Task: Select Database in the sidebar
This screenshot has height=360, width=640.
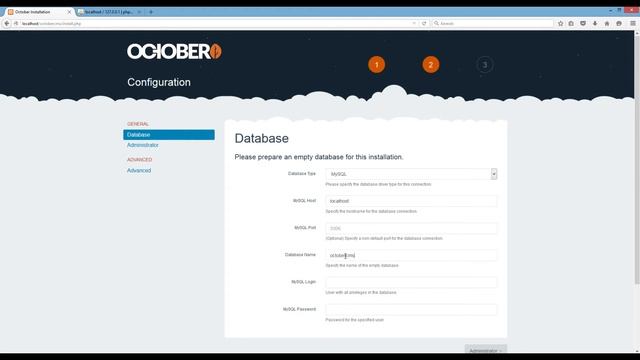Action: point(169,135)
